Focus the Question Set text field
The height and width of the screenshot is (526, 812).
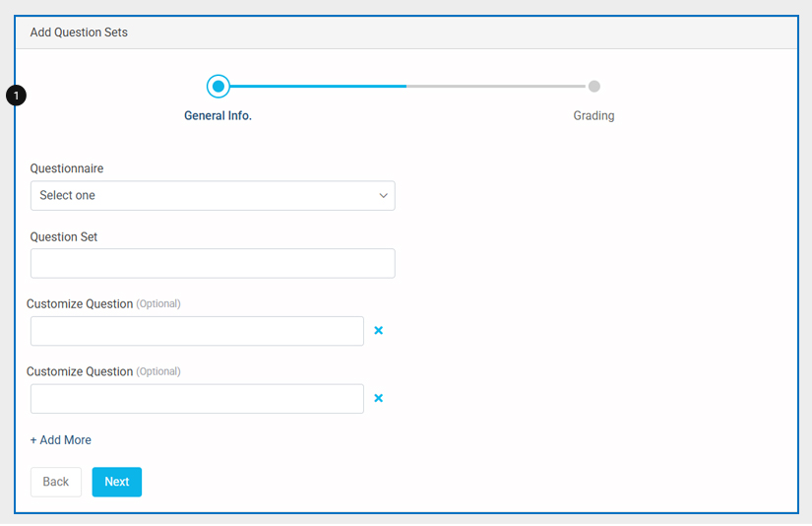click(x=212, y=263)
